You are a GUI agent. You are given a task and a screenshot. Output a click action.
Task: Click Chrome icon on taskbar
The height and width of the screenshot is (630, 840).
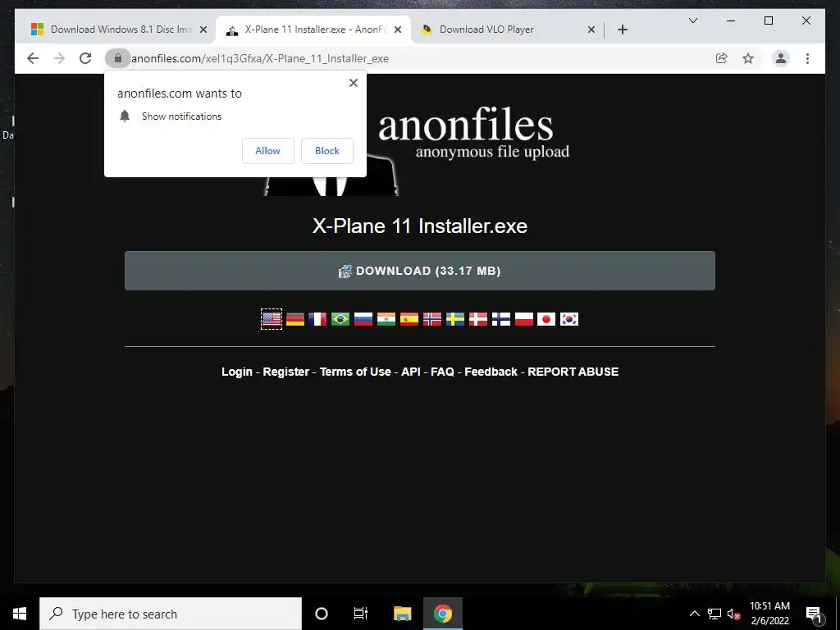442,614
